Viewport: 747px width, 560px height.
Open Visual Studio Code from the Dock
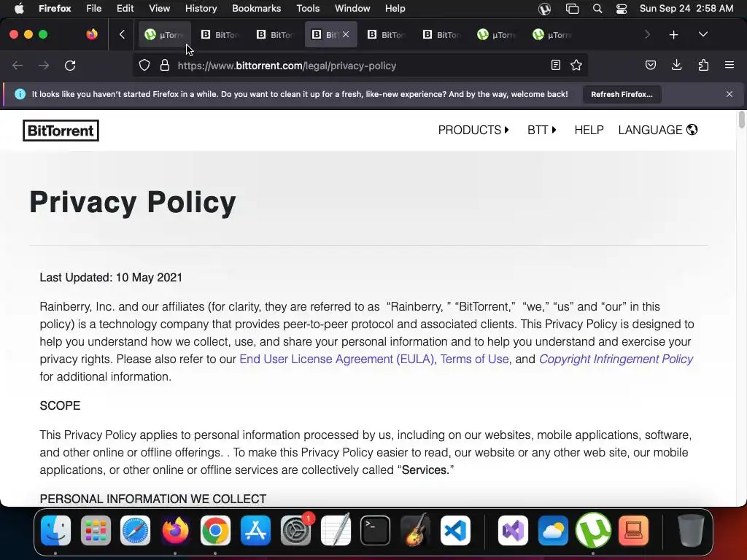pos(455,531)
